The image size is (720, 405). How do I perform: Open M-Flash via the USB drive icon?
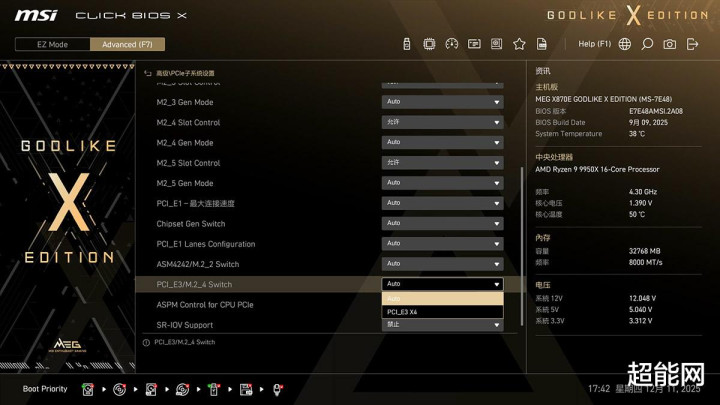pos(406,44)
